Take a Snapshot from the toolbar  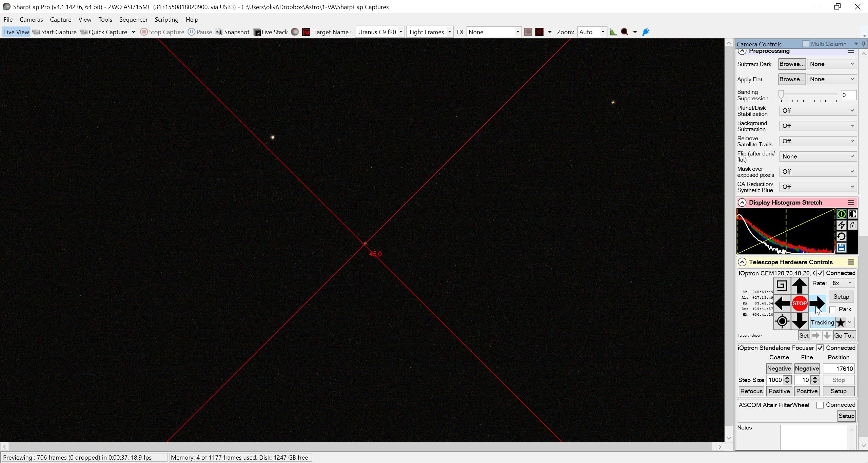coord(233,32)
